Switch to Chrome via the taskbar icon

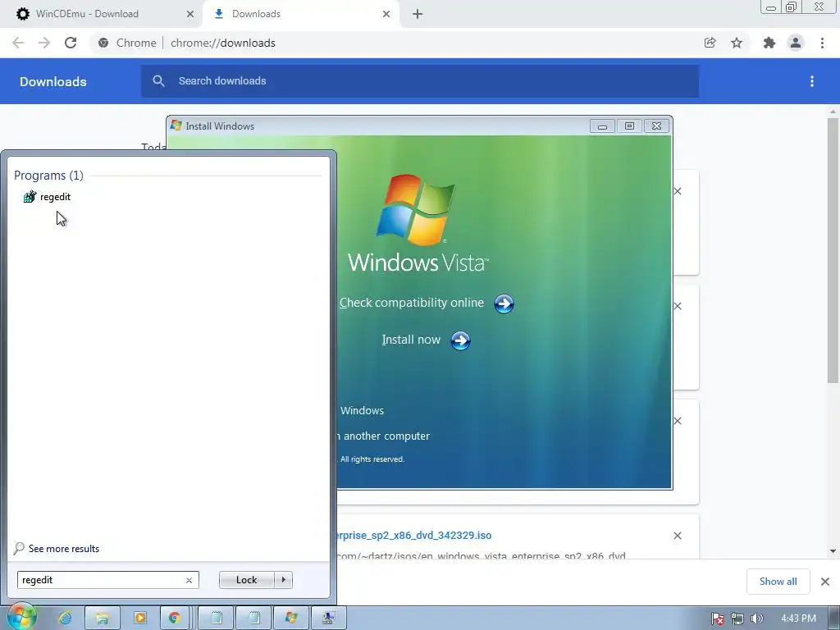[x=175, y=618]
